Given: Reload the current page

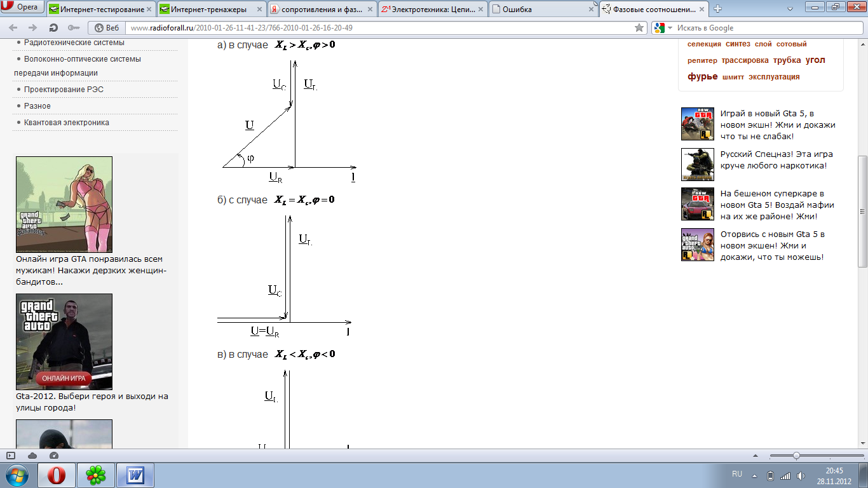Looking at the screenshot, I should (x=53, y=28).
